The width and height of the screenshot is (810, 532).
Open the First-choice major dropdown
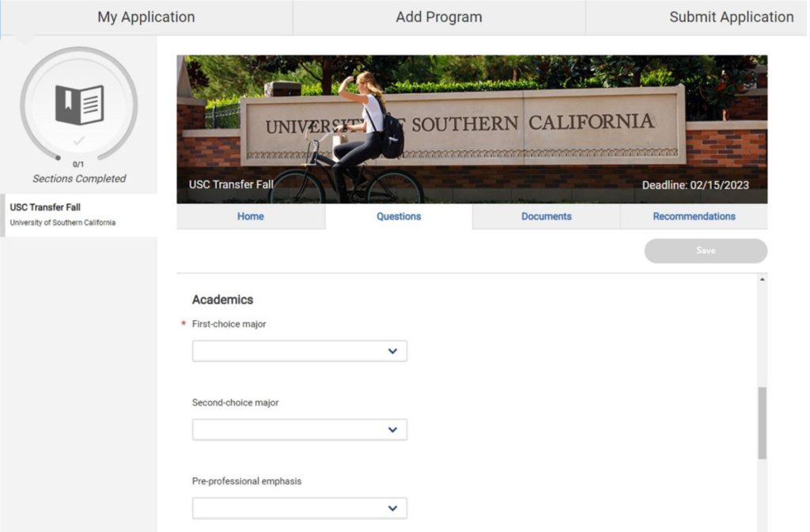[x=299, y=351]
